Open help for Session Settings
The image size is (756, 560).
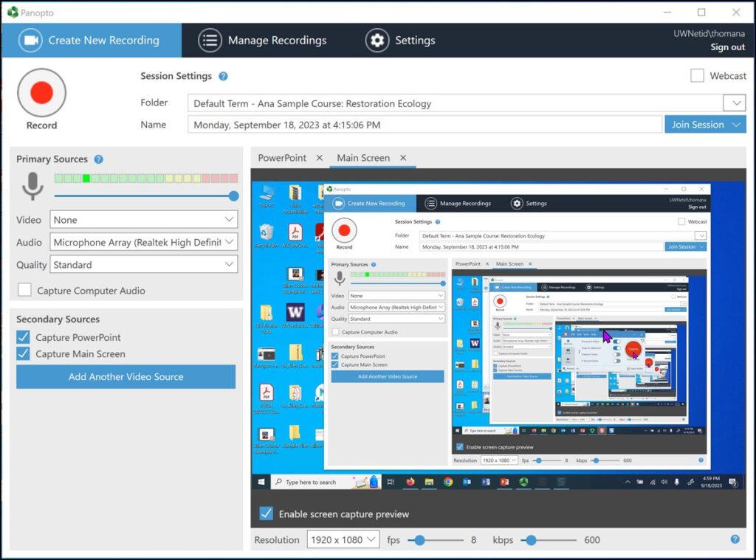(223, 76)
